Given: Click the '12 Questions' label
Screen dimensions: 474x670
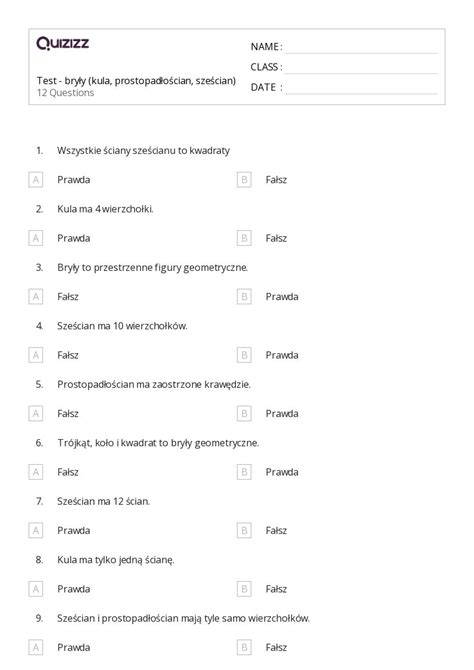Looking at the screenshot, I should coord(65,93).
